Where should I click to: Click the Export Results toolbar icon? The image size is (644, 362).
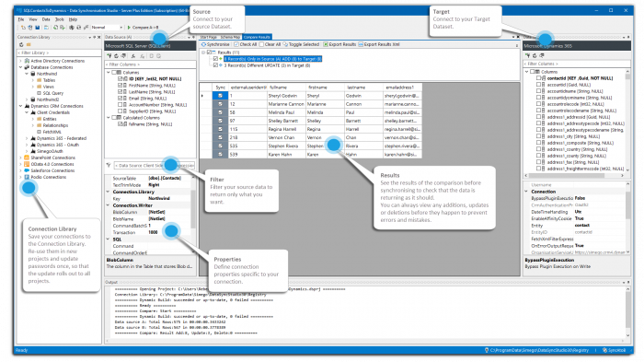(x=326, y=44)
